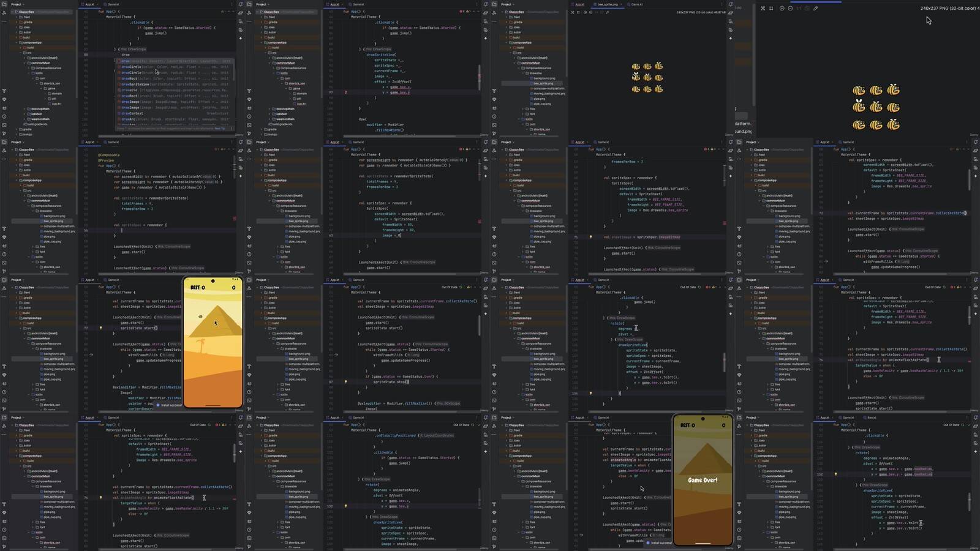This screenshot has height=551, width=980.
Task: Open Device Manager icon in autocomplete frame
Action: (x=241, y=21)
